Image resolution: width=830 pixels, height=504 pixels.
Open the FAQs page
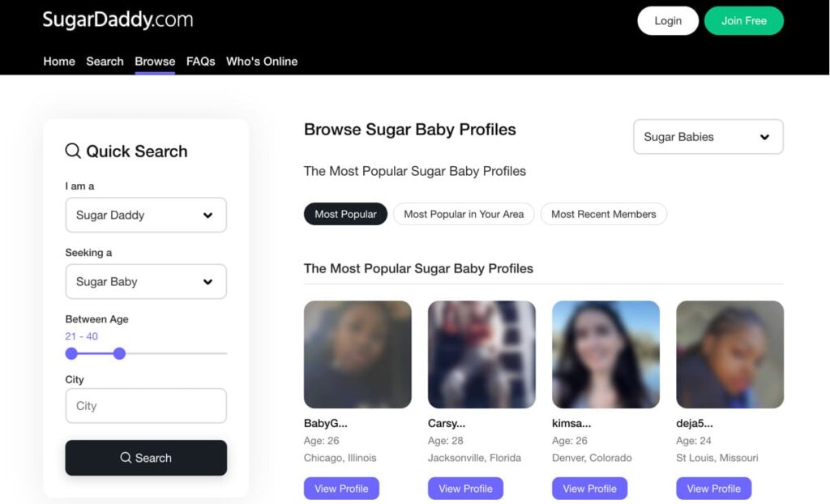pos(200,62)
